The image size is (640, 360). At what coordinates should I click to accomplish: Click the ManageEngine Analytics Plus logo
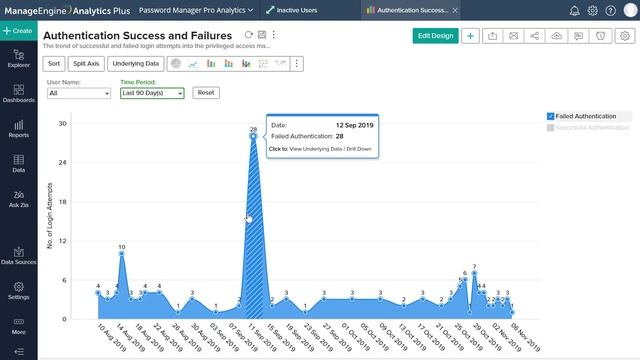(67, 10)
